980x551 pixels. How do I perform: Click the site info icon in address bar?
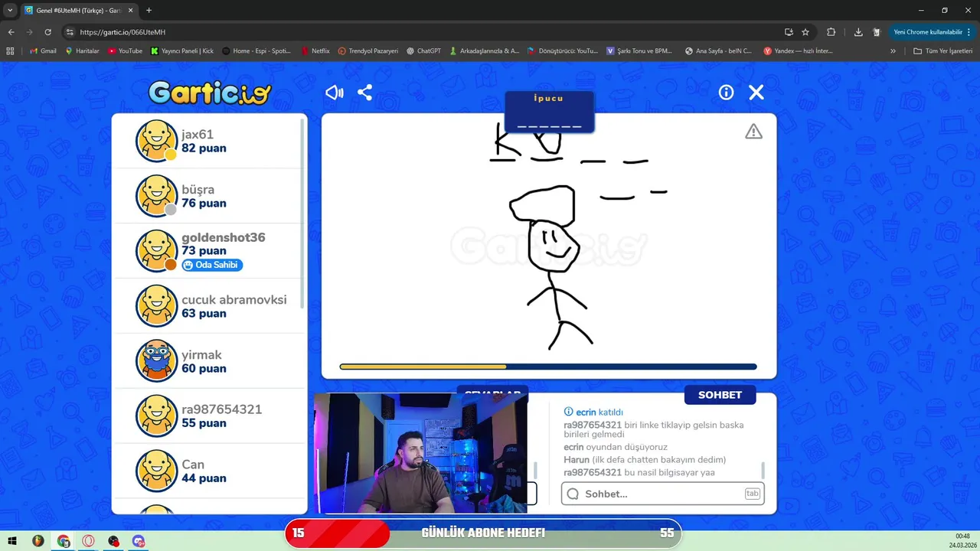70,32
